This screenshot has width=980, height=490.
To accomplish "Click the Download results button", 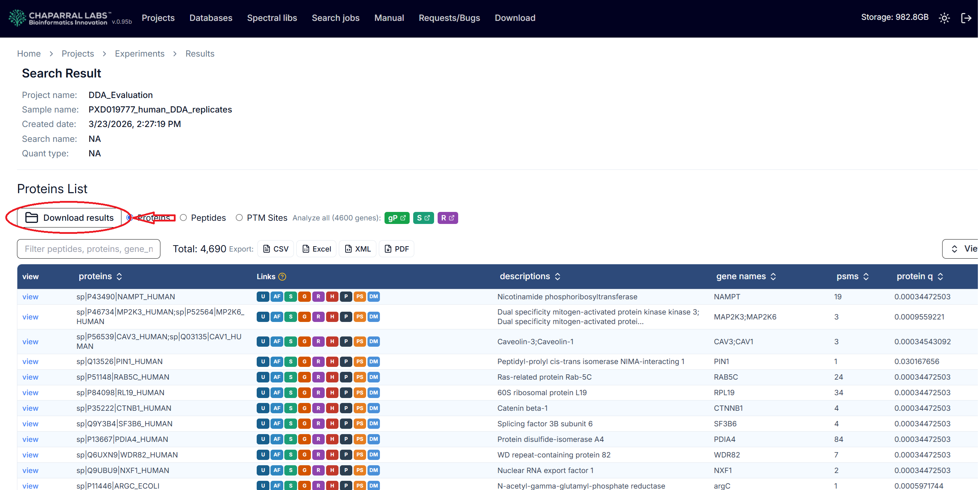I will [x=69, y=218].
